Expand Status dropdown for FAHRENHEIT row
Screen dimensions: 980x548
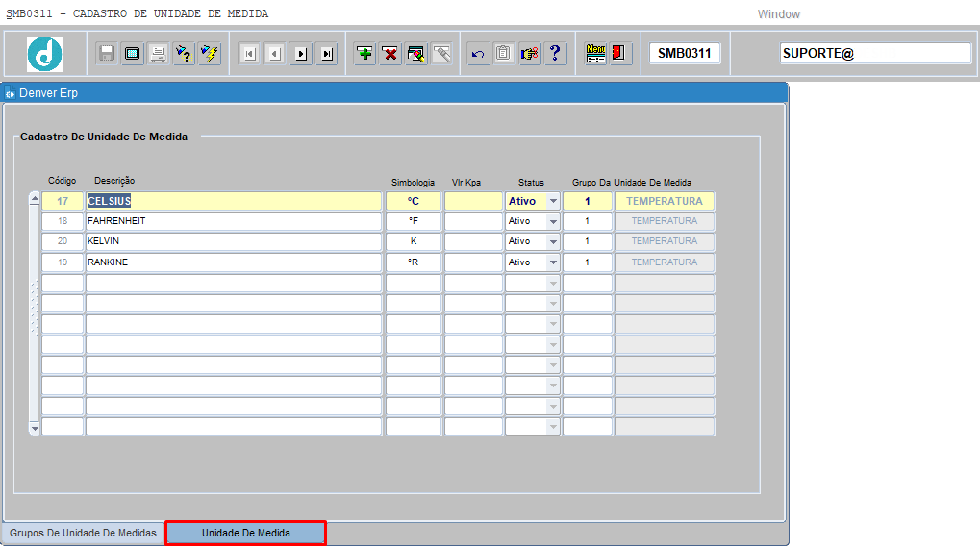[553, 222]
